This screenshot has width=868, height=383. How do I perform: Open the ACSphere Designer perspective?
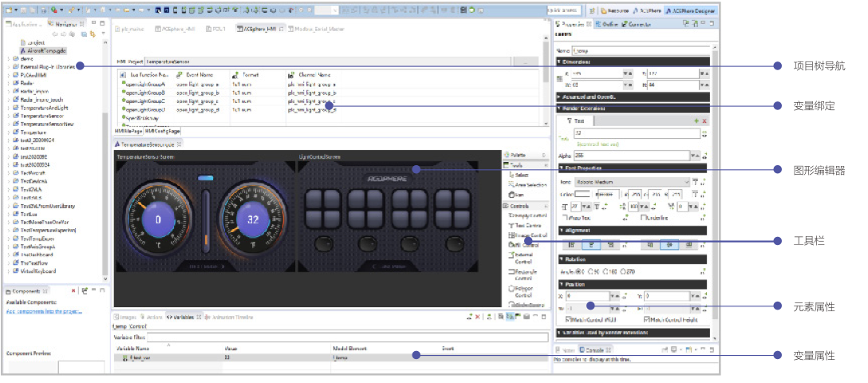pos(690,11)
